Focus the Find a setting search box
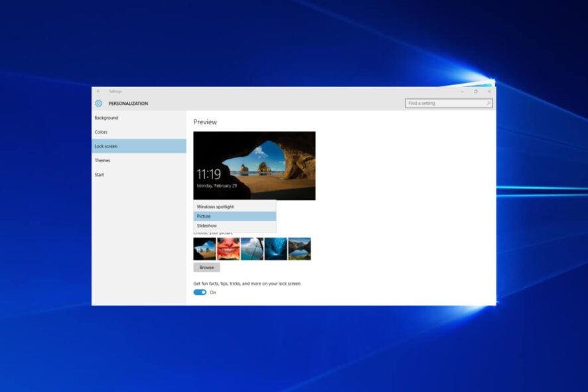The width and height of the screenshot is (588, 392). pos(449,103)
